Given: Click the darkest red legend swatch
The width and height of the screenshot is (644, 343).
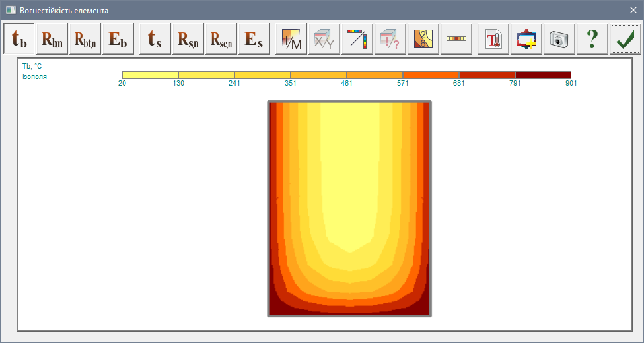Looking at the screenshot, I should coord(543,75).
